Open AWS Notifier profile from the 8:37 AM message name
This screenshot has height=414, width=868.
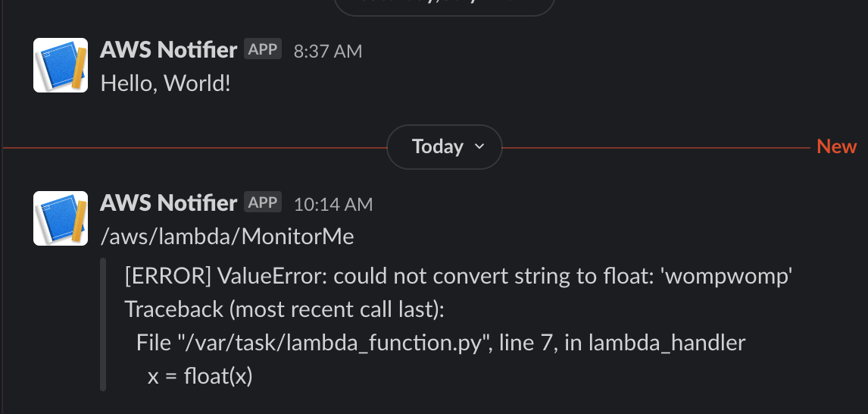pos(168,50)
